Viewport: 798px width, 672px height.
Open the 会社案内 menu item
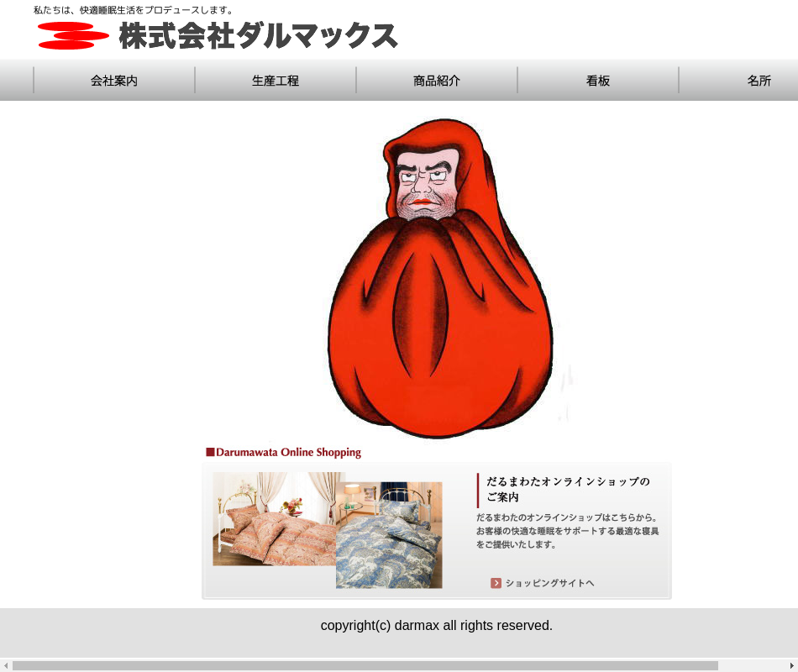114,81
